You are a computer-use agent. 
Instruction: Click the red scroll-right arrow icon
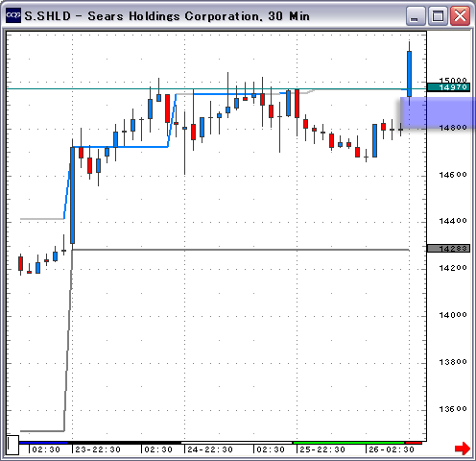(x=463, y=449)
